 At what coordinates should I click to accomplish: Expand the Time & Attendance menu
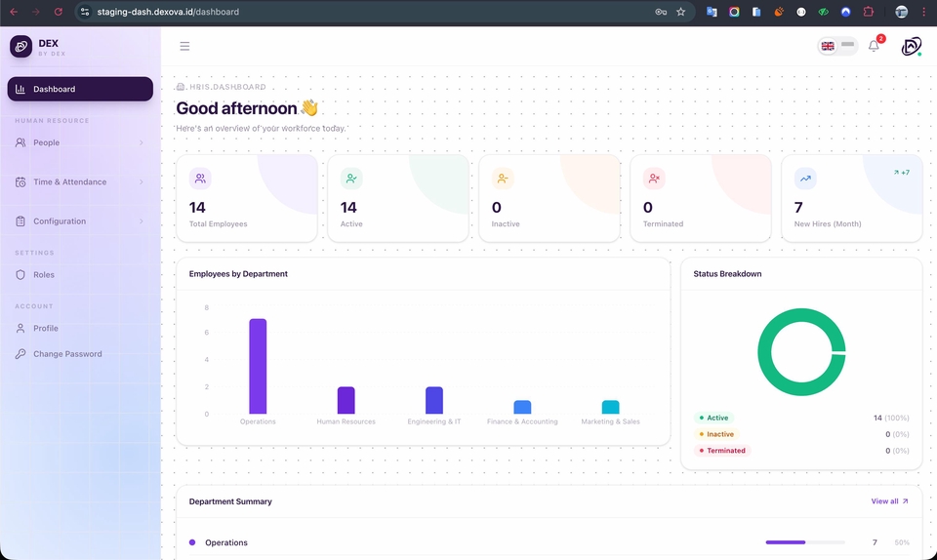point(80,182)
